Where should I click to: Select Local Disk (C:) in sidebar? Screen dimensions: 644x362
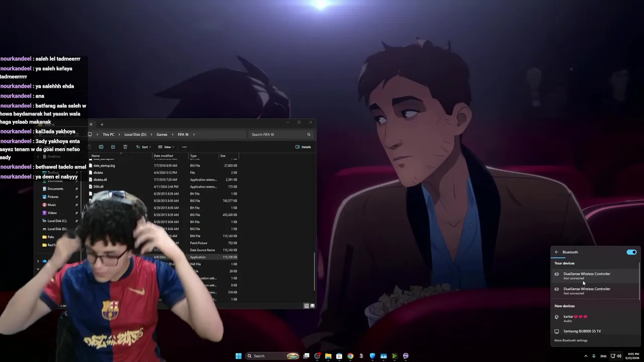coord(57,221)
